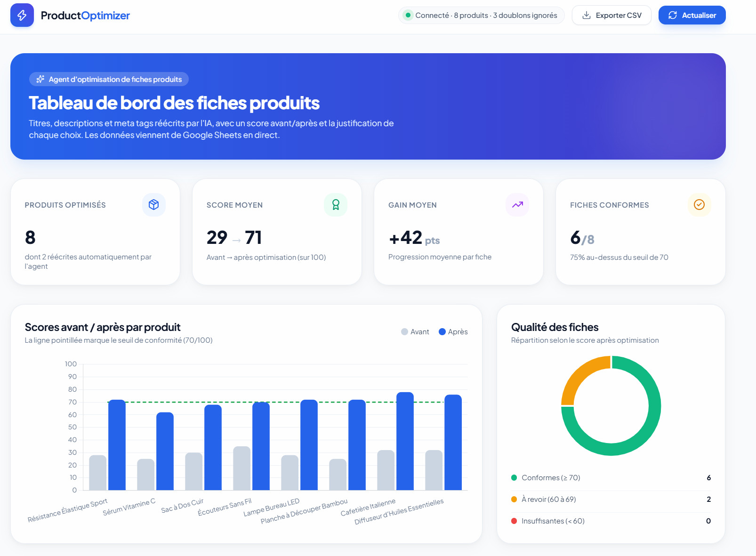Click the sparkle icon in the agent badge
Viewport: 756px width, 556px height.
click(40, 79)
